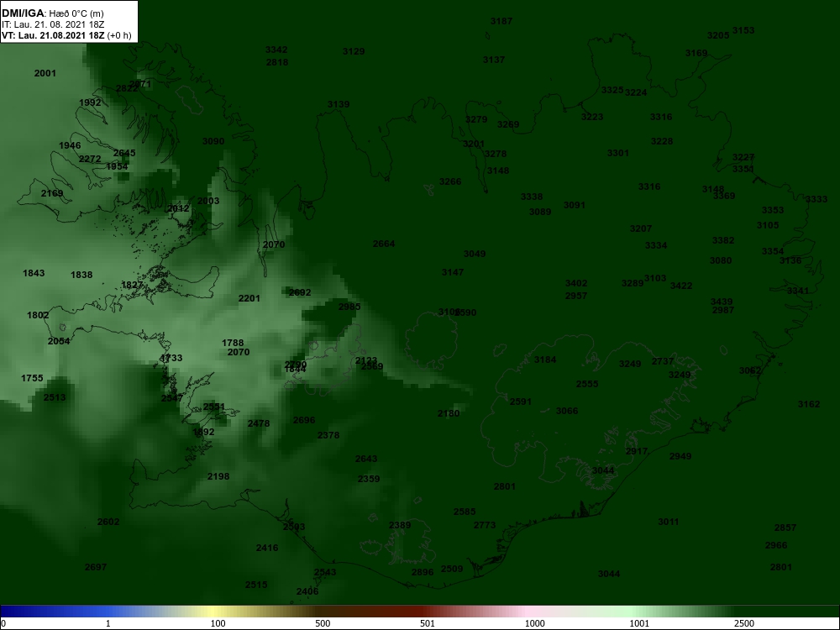The height and width of the screenshot is (630, 840).
Task: Select the map value 3049
Action: point(475,254)
